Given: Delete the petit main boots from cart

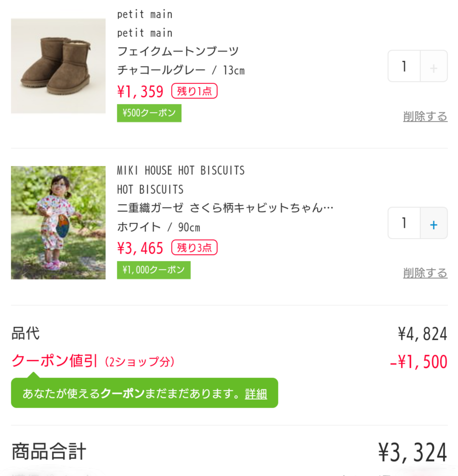Looking at the screenshot, I should [425, 116].
